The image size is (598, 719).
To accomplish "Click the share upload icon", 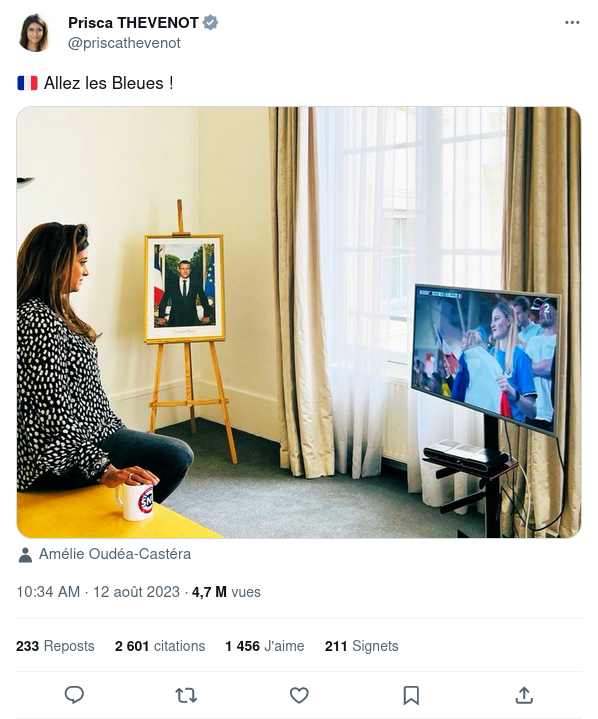I will point(524,695).
